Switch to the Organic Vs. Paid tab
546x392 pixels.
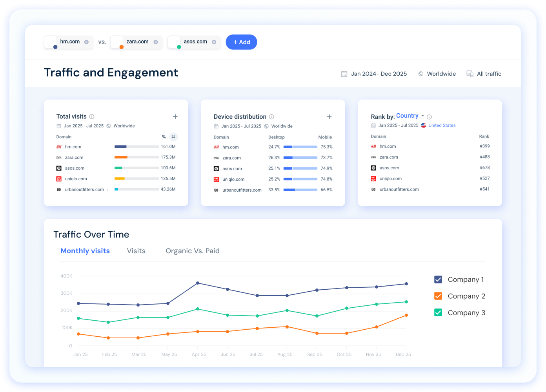point(193,250)
